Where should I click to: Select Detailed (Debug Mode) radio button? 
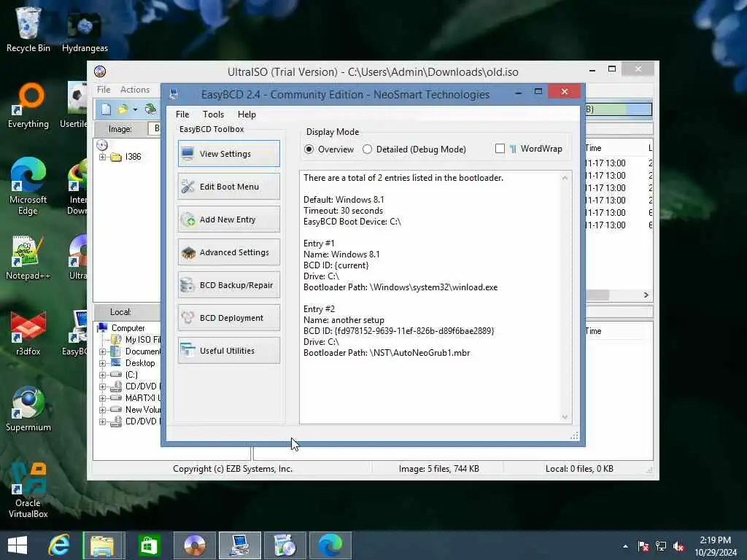click(x=414, y=149)
